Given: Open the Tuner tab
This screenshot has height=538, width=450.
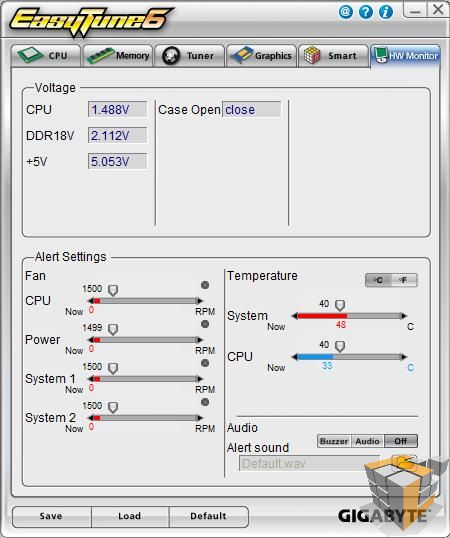Looking at the screenshot, I should [190, 56].
